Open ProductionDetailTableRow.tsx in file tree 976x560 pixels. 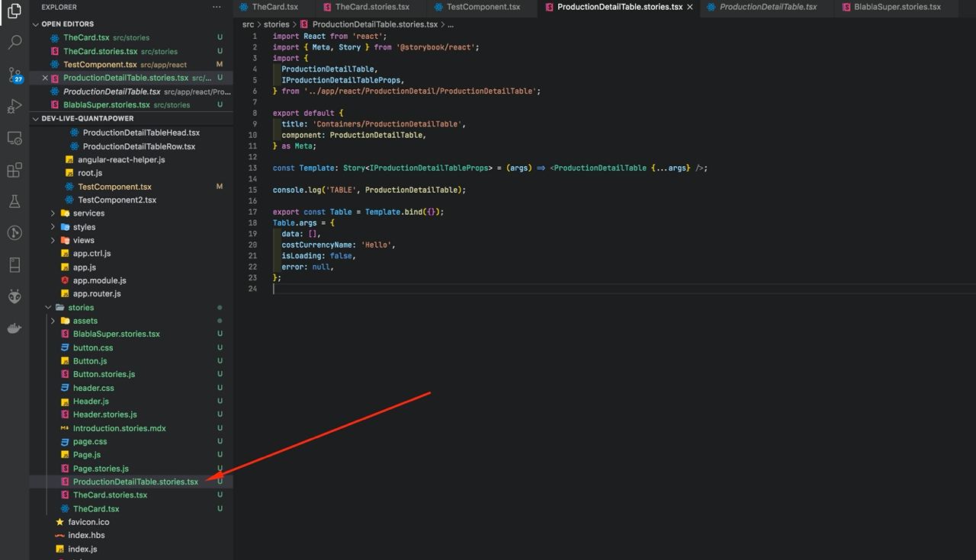click(x=139, y=146)
